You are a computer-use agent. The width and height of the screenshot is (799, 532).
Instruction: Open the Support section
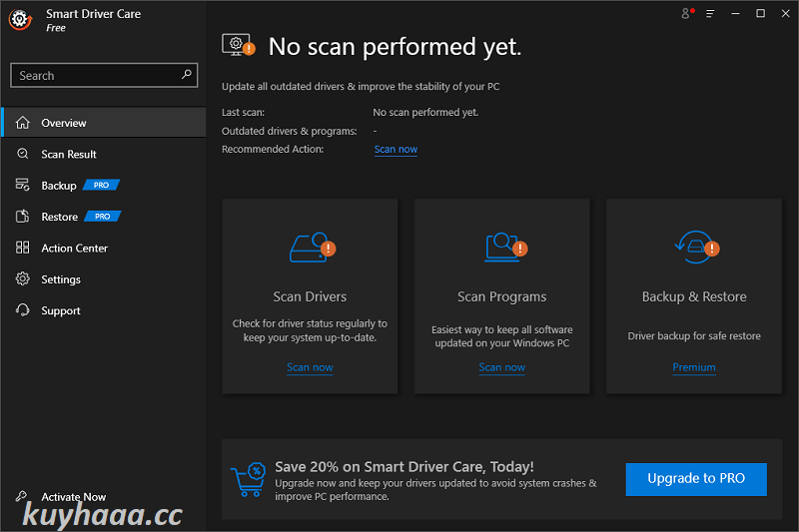click(x=104, y=310)
